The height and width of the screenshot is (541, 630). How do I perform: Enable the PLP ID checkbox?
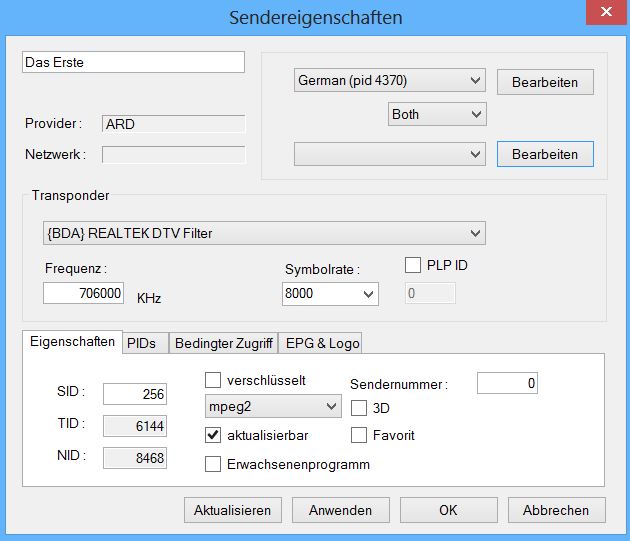click(x=413, y=266)
